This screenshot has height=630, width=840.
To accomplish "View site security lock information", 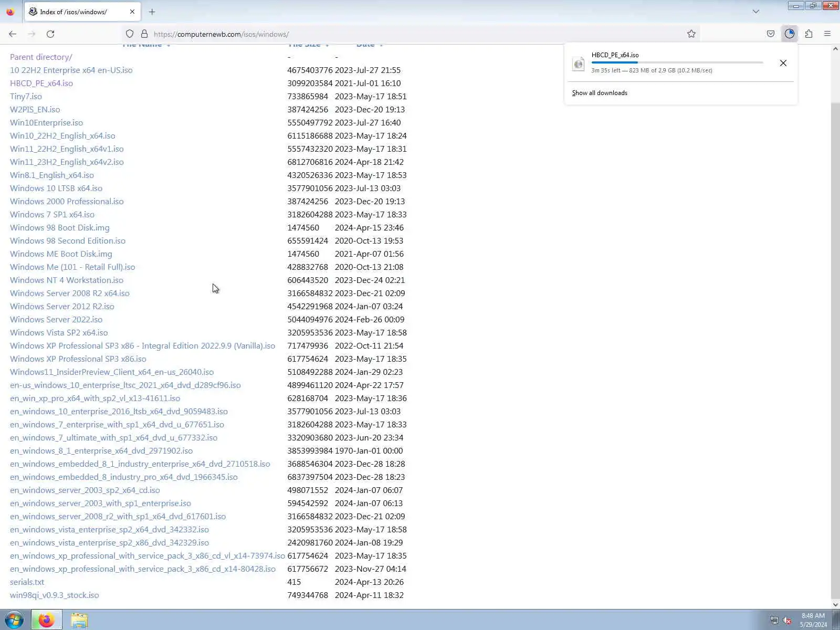I will click(144, 34).
